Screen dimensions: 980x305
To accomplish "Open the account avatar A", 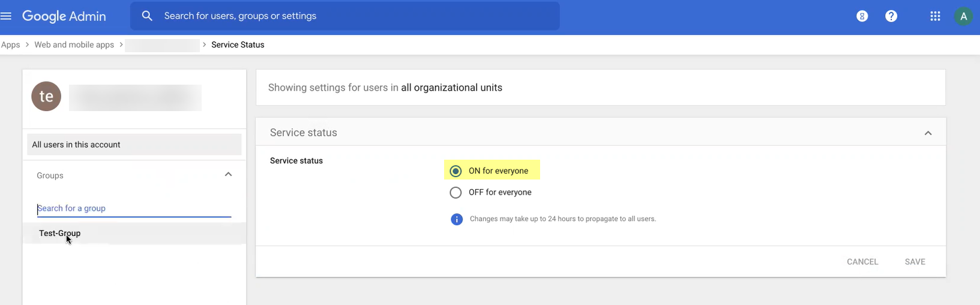I will point(963,16).
